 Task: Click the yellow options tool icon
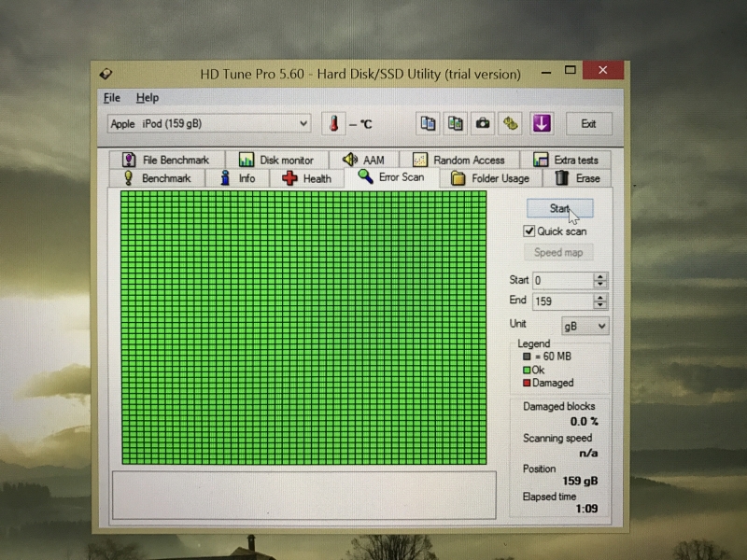tap(511, 123)
